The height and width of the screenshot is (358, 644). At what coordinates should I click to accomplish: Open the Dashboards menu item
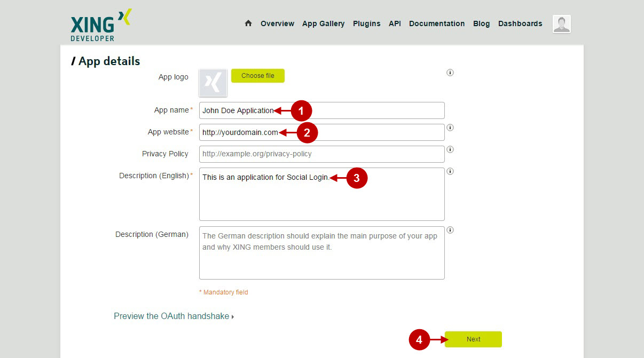[520, 23]
